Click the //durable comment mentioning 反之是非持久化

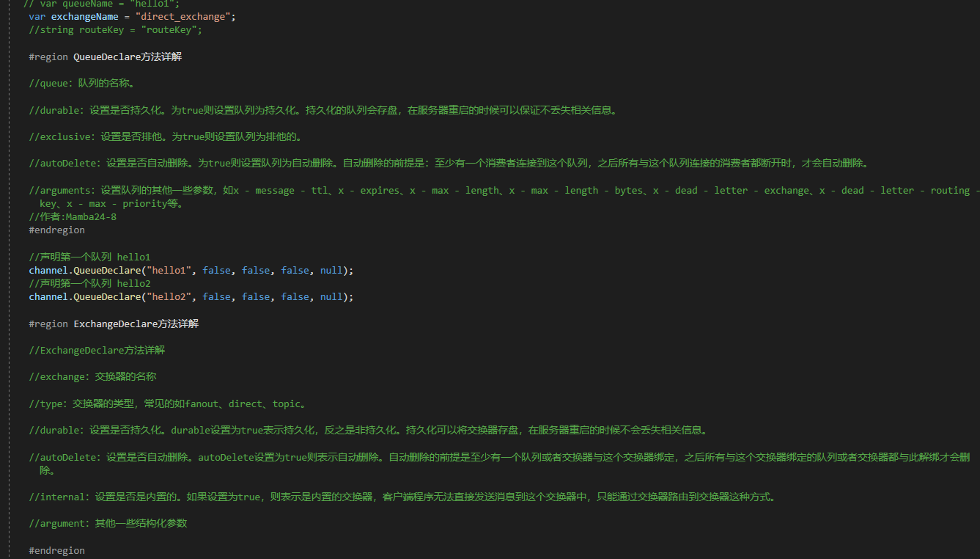[x=368, y=430]
